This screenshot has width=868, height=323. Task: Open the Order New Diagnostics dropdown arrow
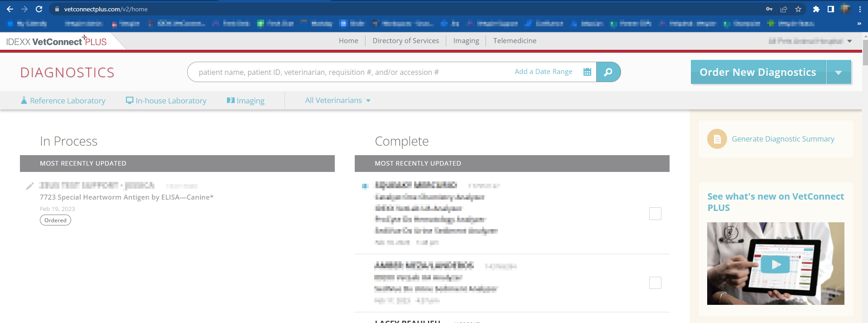tap(839, 73)
